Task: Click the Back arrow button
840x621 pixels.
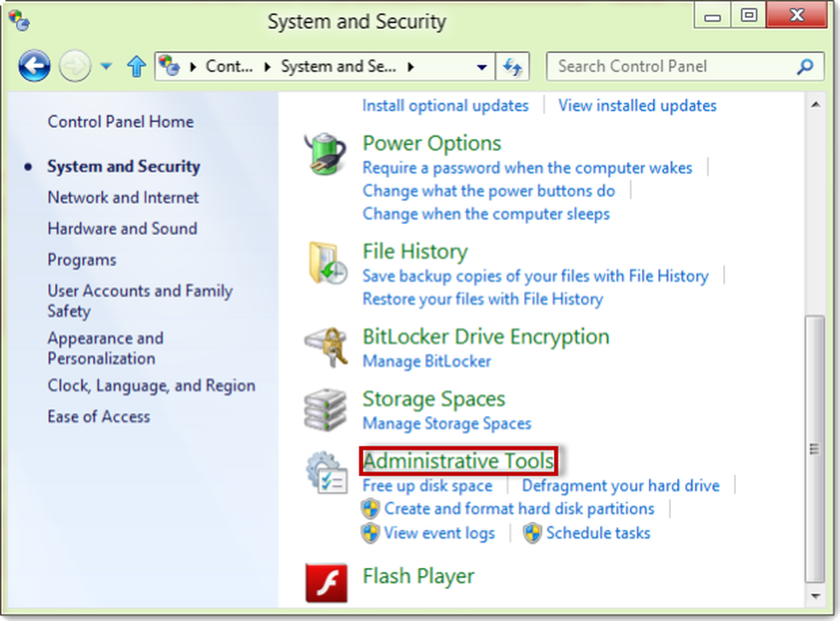Action: click(34, 67)
